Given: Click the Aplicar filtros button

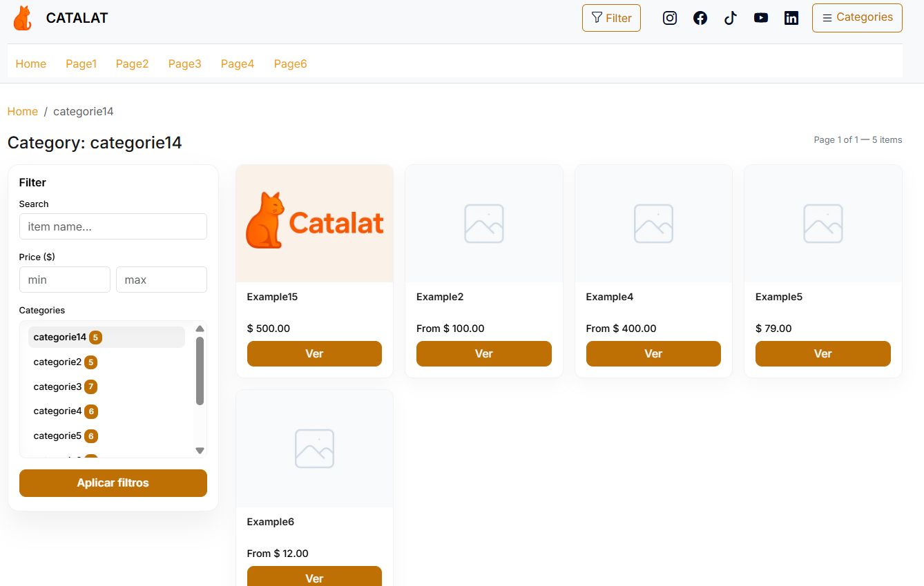Looking at the screenshot, I should (x=113, y=483).
